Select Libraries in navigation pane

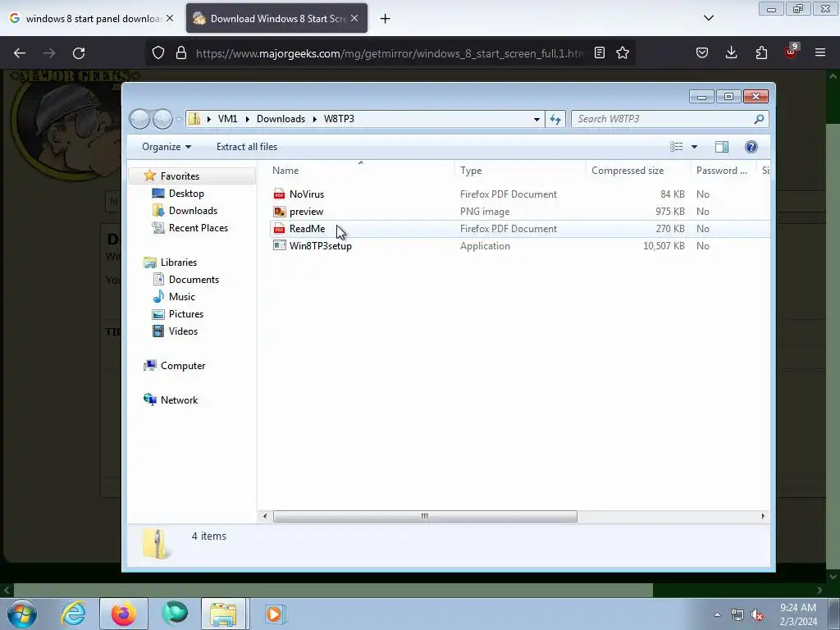pyautogui.click(x=178, y=262)
